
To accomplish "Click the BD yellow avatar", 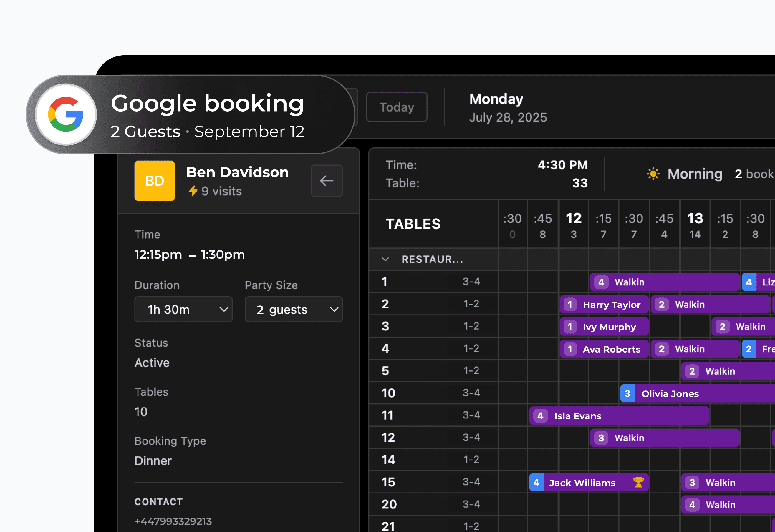I will click(154, 181).
